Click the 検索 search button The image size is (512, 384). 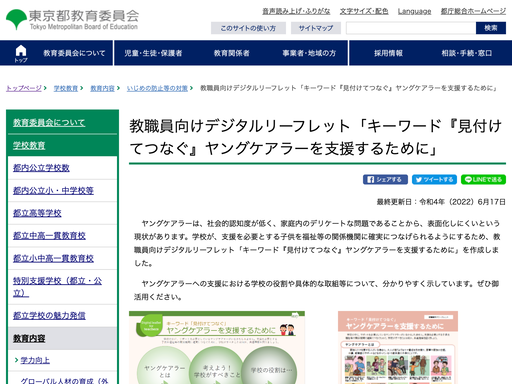point(491,28)
